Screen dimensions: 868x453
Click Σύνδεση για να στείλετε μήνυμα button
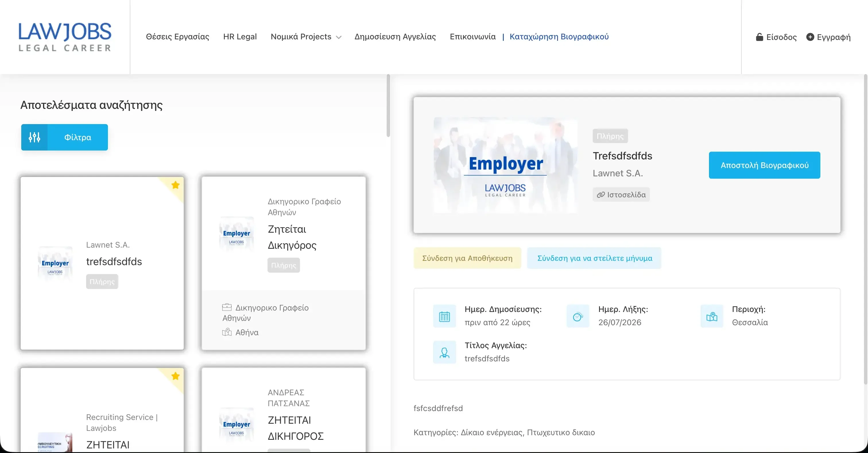click(x=594, y=258)
